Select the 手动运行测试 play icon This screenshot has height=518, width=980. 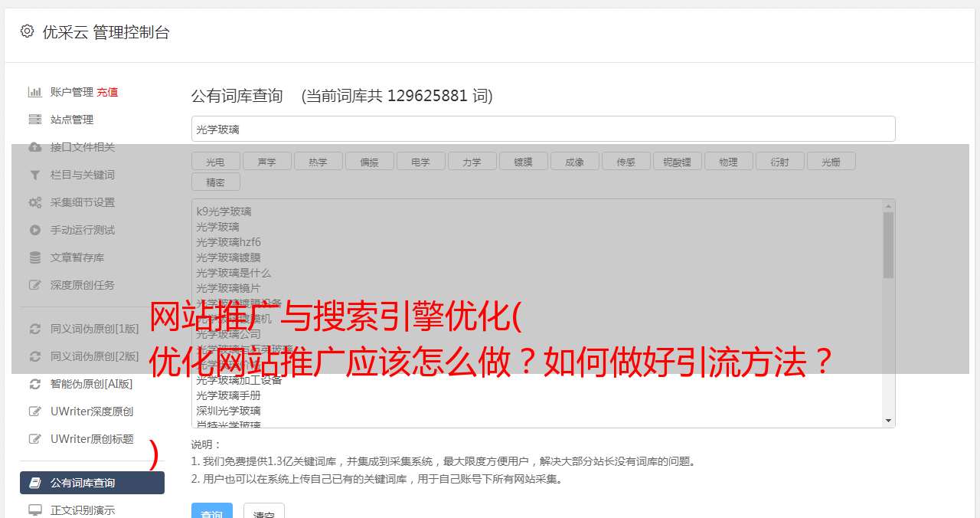pos(34,230)
